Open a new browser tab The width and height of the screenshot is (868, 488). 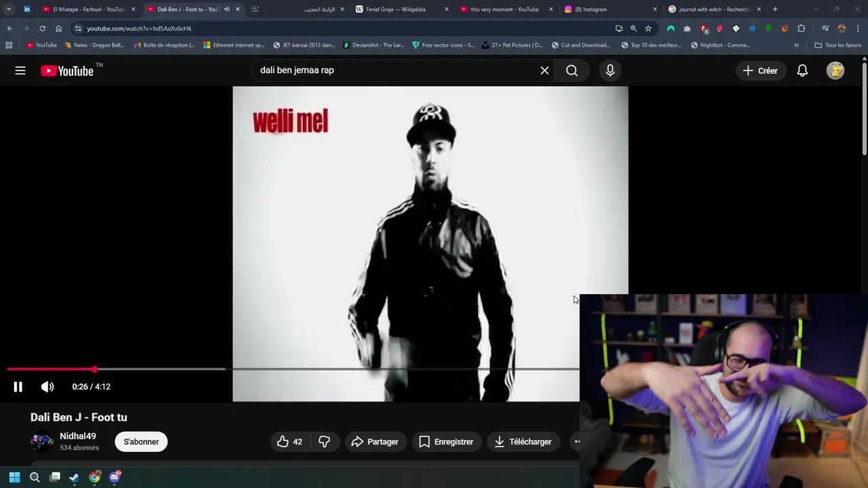click(775, 9)
